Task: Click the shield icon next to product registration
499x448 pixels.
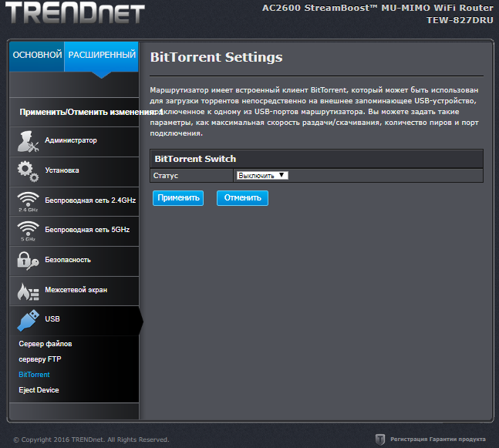Action: coord(380,440)
